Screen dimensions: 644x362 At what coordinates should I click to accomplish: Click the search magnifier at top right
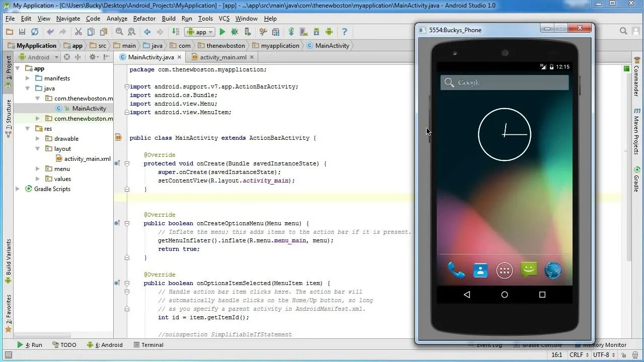pos(623,31)
